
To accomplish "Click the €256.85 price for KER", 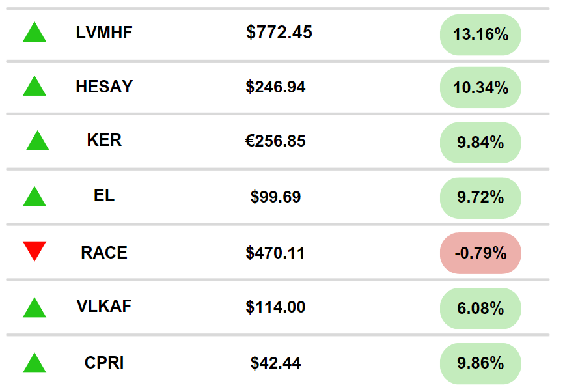I will 275,141.
